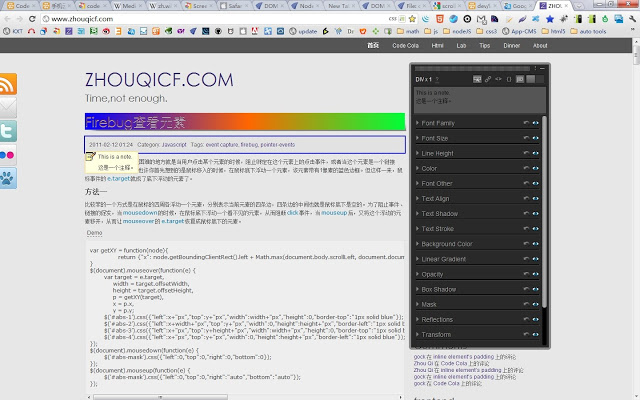Click the view code brackets icon in panel
Screen dimensions: 640x400
(498, 79)
